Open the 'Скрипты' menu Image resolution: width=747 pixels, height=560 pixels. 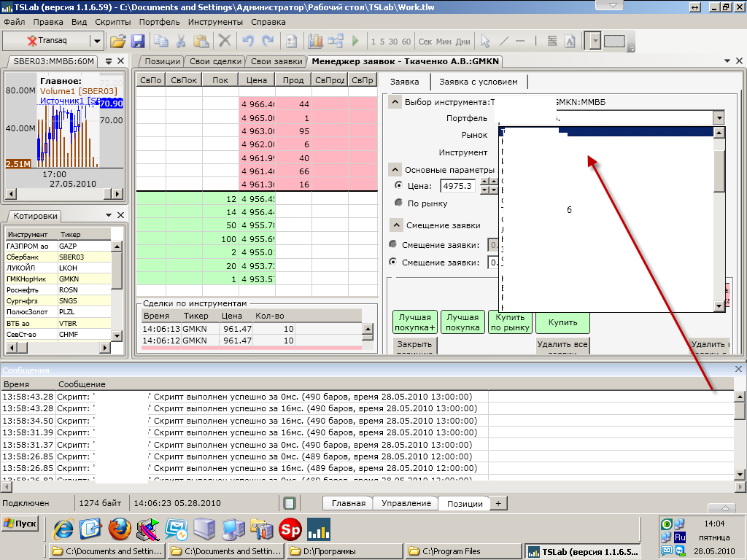click(x=112, y=22)
